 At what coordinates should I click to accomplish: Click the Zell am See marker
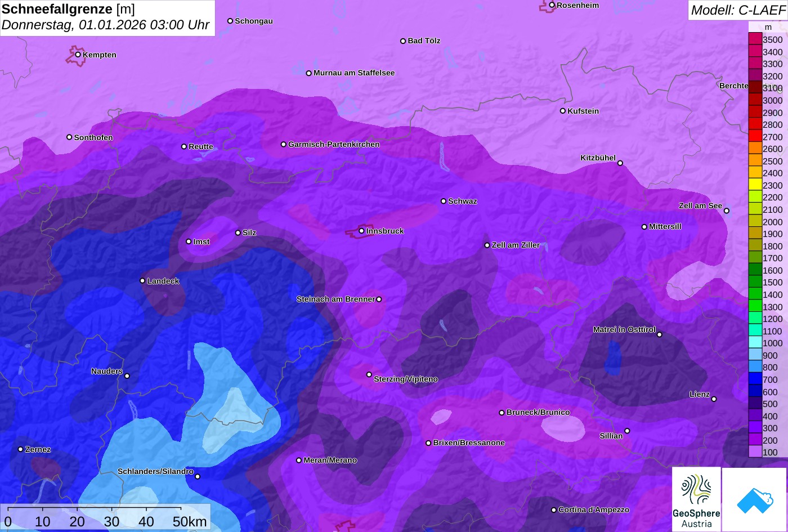tap(727, 211)
